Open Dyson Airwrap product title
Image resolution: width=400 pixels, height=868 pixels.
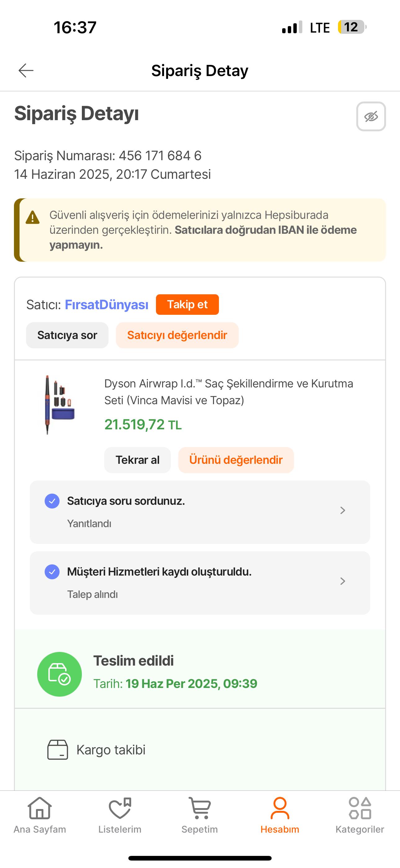coord(228,391)
